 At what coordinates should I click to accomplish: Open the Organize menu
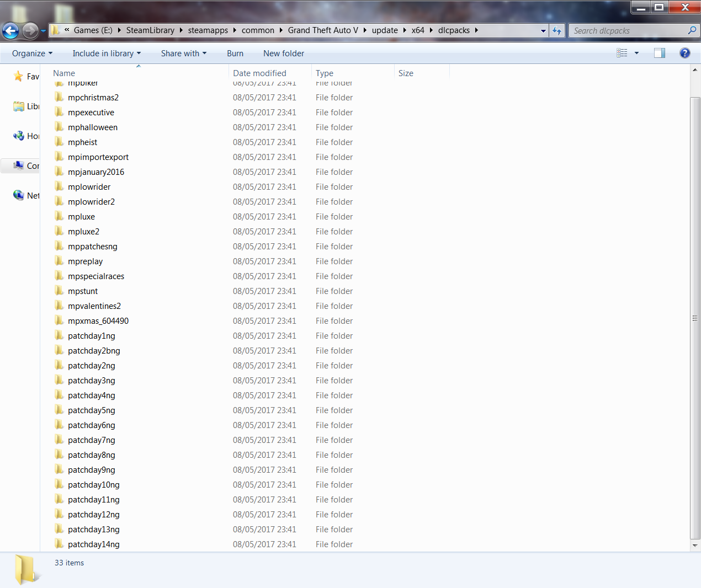(32, 54)
